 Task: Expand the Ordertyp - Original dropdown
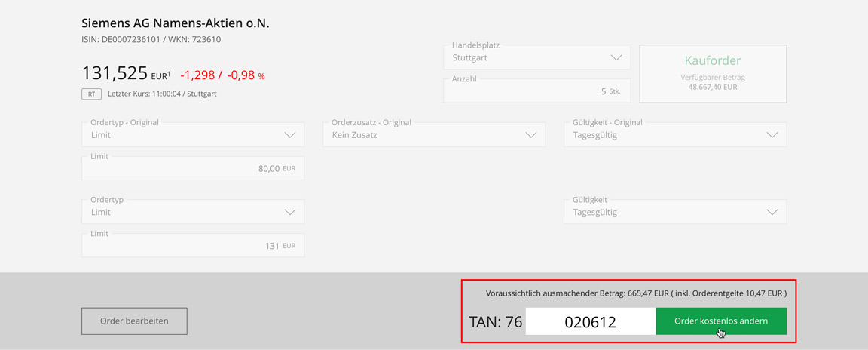tap(193, 134)
